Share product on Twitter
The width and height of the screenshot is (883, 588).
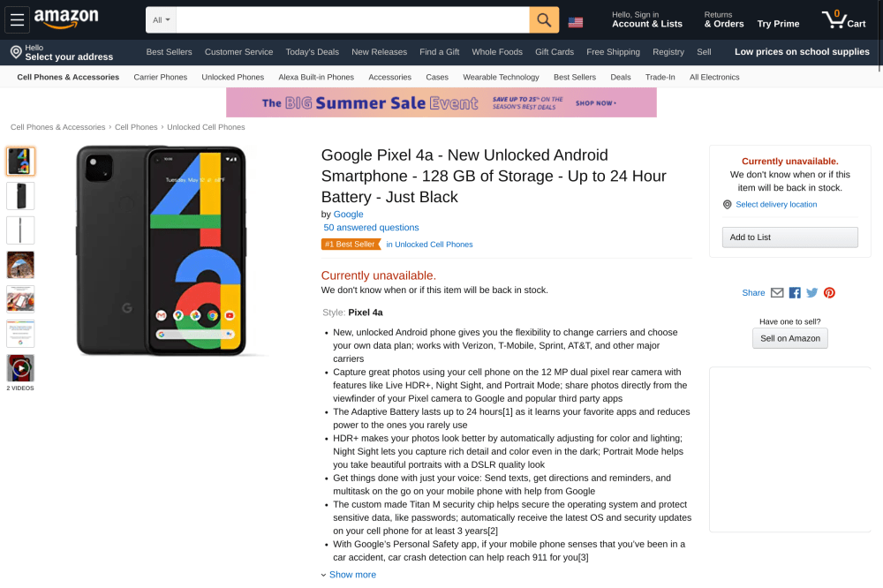point(812,293)
